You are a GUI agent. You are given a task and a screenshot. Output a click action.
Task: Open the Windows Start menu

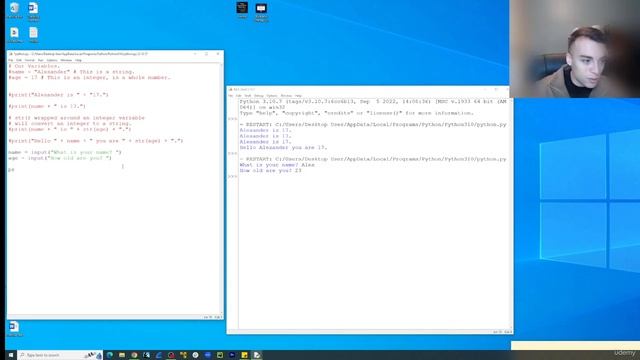pyautogui.click(x=11, y=355)
